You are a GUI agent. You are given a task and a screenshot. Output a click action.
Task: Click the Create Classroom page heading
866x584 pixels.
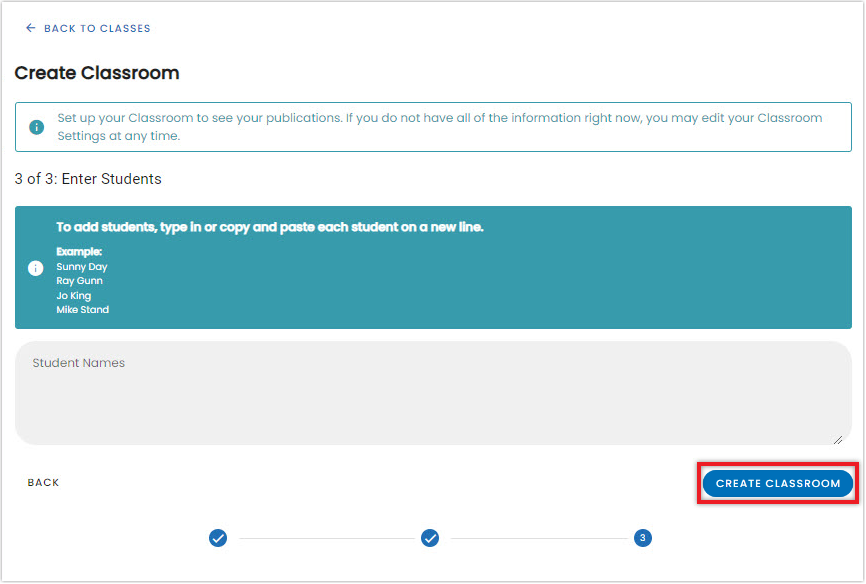97,73
